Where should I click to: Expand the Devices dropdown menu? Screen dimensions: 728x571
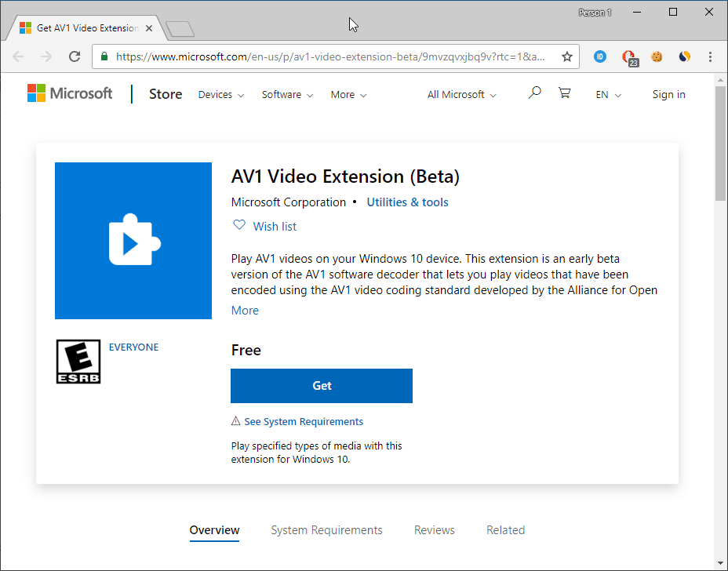click(x=221, y=95)
